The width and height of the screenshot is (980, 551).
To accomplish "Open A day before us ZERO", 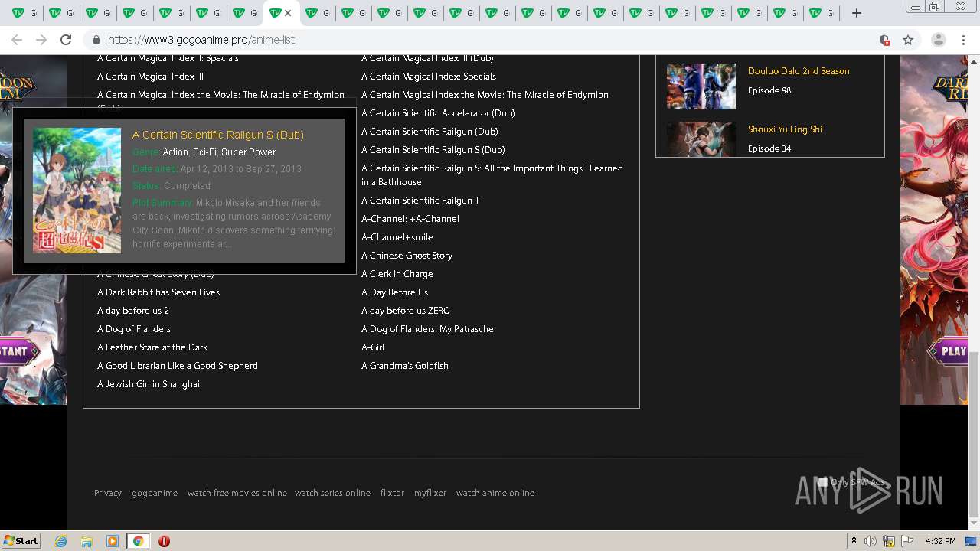I will (x=406, y=311).
